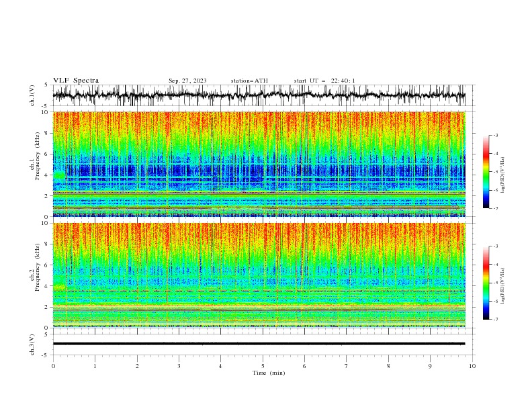Image resolution: width=532 pixels, height=411 pixels.
Task: Click the "5" tick on ch.1(V) axis
Action: pyautogui.click(x=46, y=85)
